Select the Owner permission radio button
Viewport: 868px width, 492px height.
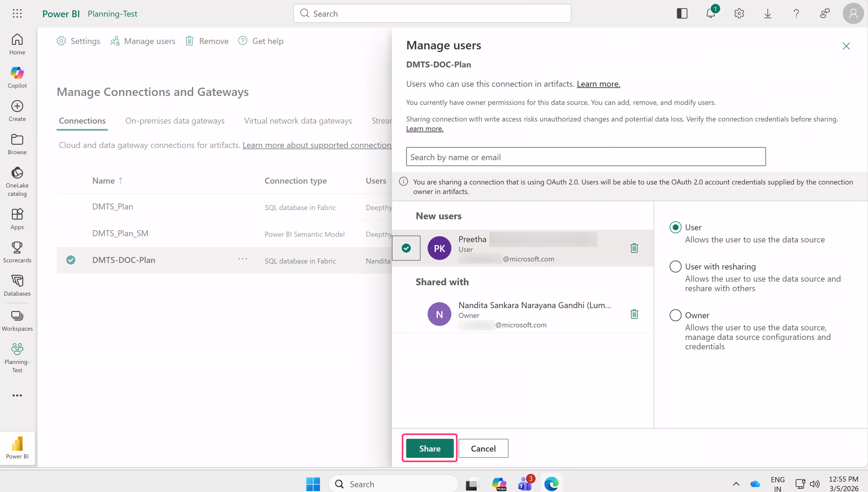tap(675, 315)
